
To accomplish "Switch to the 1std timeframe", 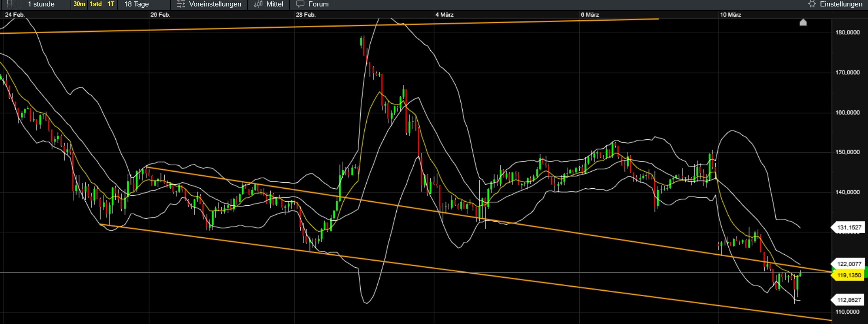I will click(95, 4).
